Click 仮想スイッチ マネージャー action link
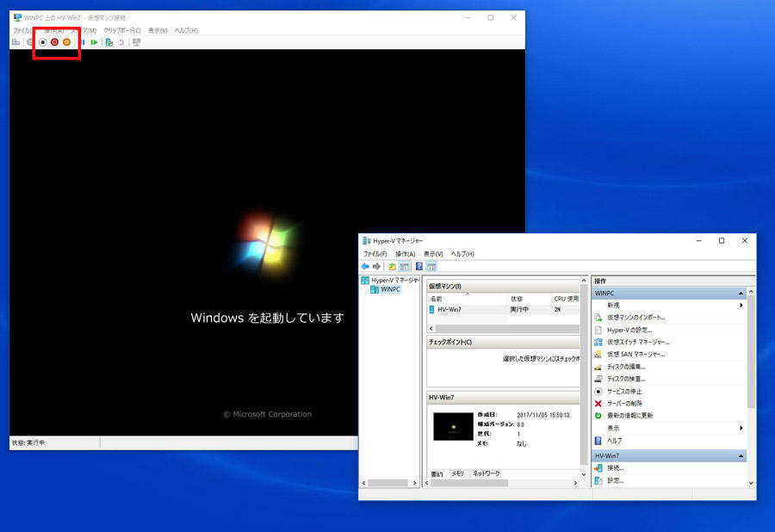The height and width of the screenshot is (532, 775). click(x=637, y=342)
